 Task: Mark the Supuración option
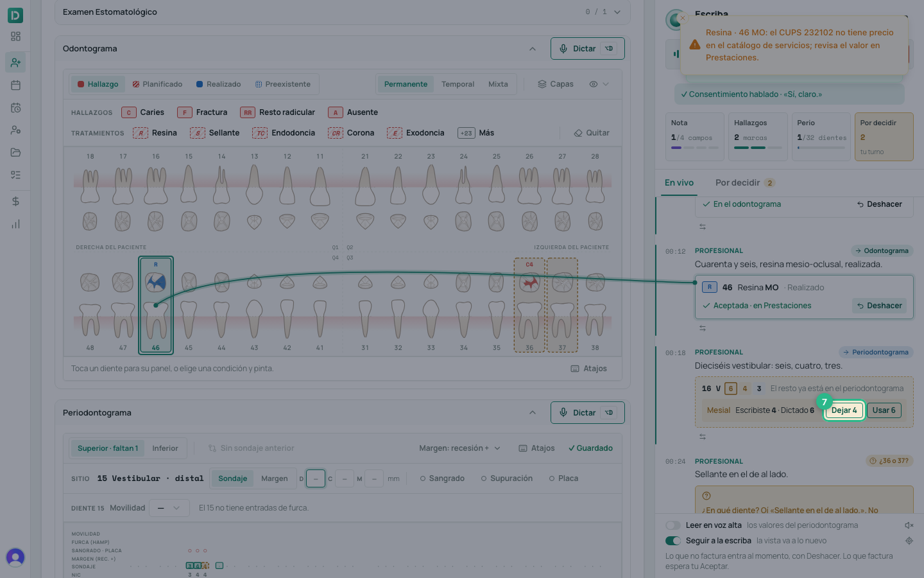pyautogui.click(x=507, y=478)
